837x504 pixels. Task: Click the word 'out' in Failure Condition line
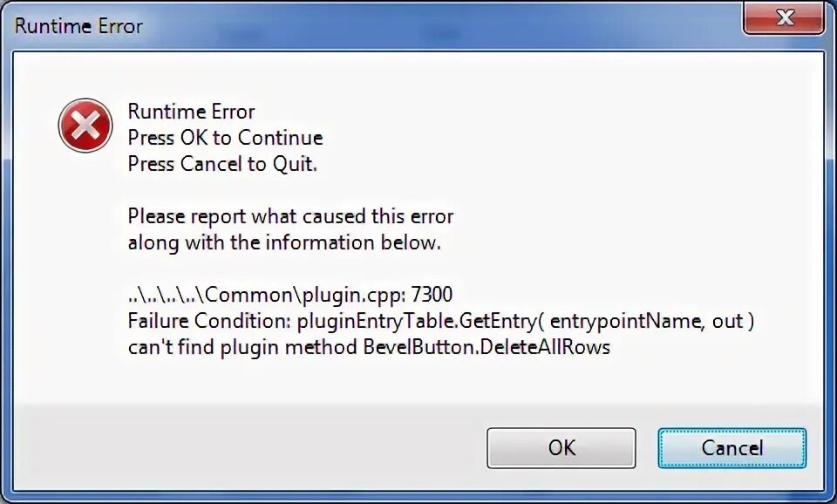[x=726, y=321]
